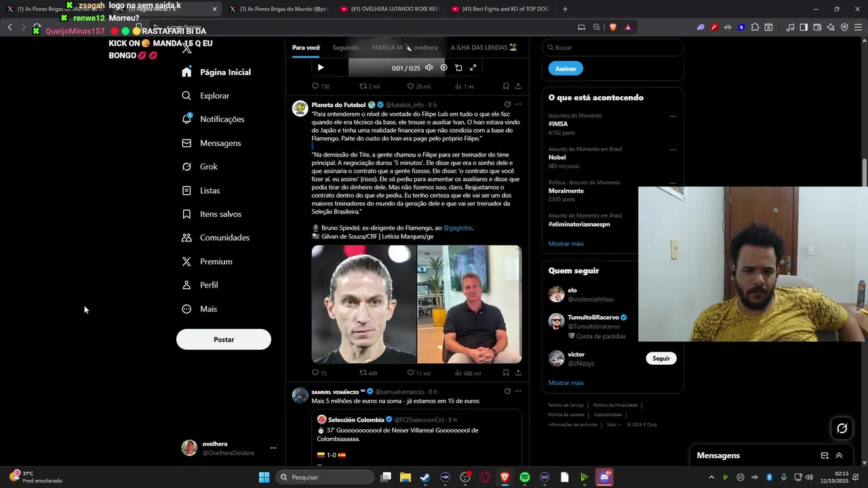Open Mensagens envelope in sidebar
868x488 pixels.
pyautogui.click(x=211, y=143)
